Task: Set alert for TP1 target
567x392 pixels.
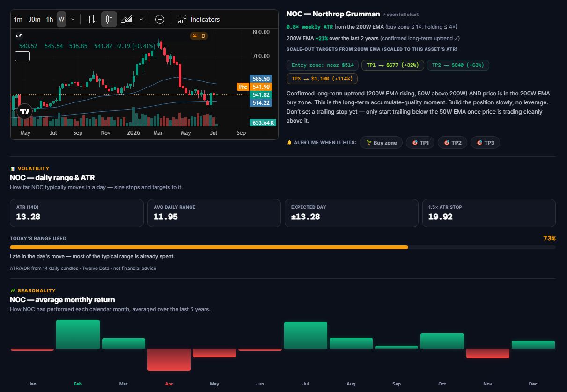Action: [x=420, y=143]
